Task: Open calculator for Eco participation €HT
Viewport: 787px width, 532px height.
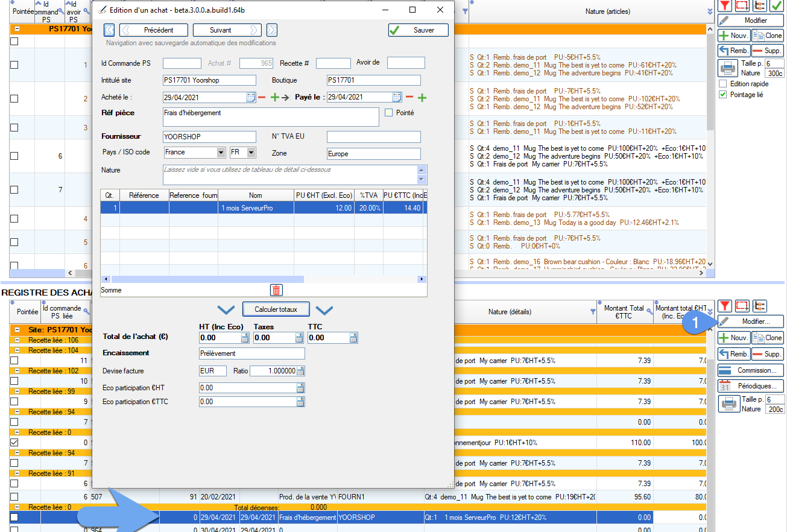Action: click(300, 388)
